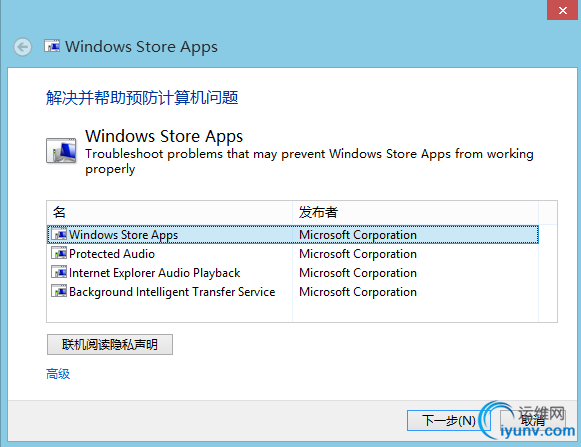Select Windows Store Apps in the list
This screenshot has height=447, width=581.
click(x=293, y=235)
